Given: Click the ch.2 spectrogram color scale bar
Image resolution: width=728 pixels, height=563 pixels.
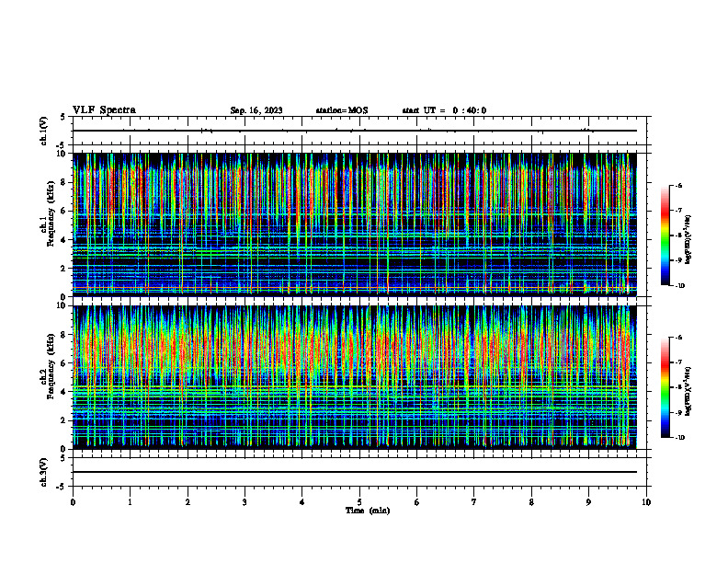Looking at the screenshot, I should pos(665,387).
